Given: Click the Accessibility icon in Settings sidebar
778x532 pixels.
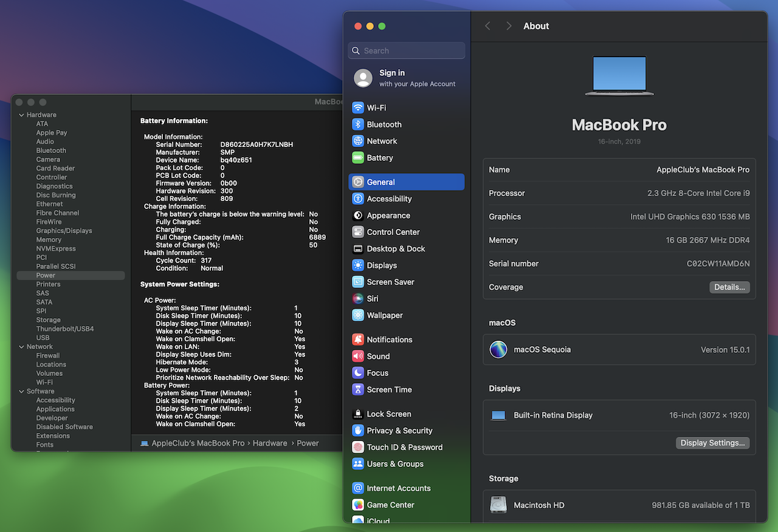Looking at the screenshot, I should point(358,199).
